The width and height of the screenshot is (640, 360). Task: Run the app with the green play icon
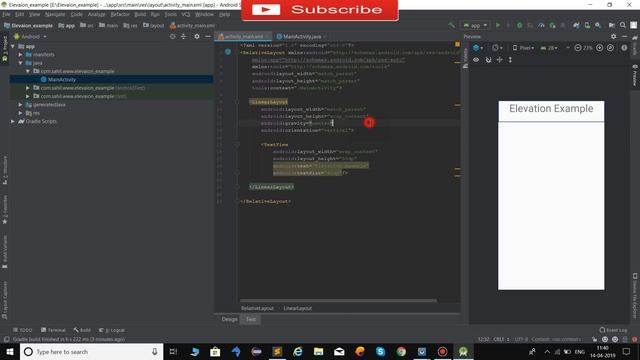coord(498,25)
